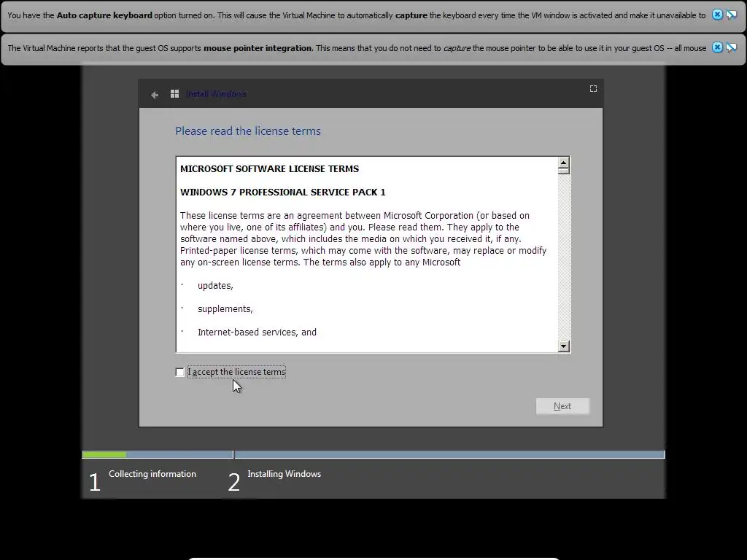Click the license text scrollbar track

[x=564, y=257]
